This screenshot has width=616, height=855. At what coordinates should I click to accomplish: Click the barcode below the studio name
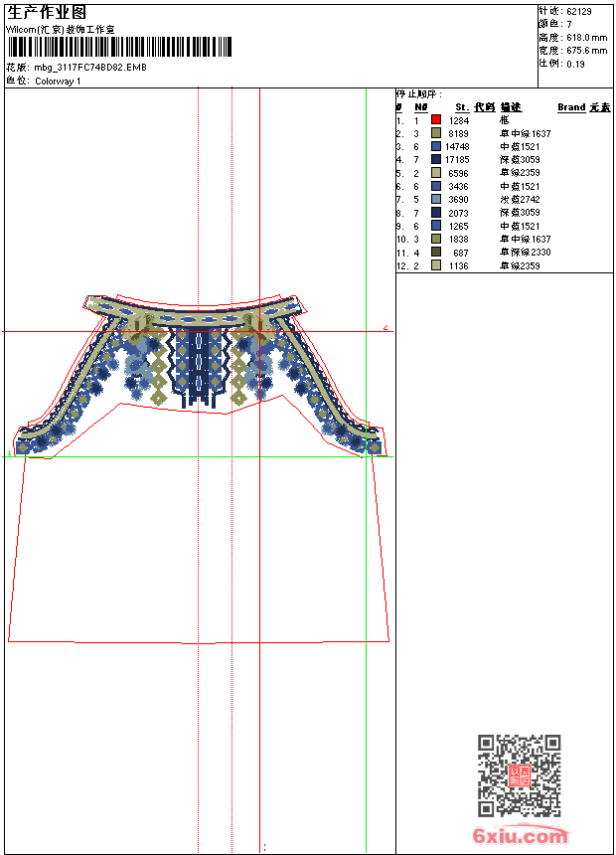point(119,47)
